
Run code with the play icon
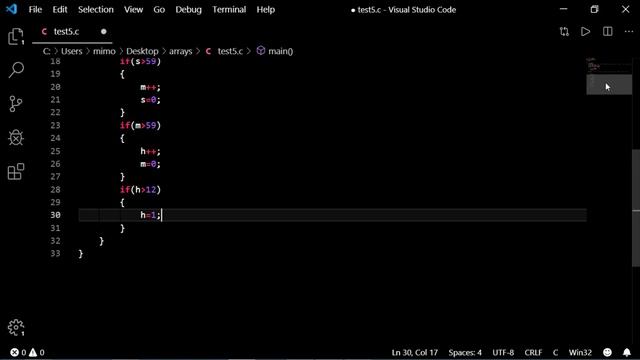pyautogui.click(x=586, y=31)
